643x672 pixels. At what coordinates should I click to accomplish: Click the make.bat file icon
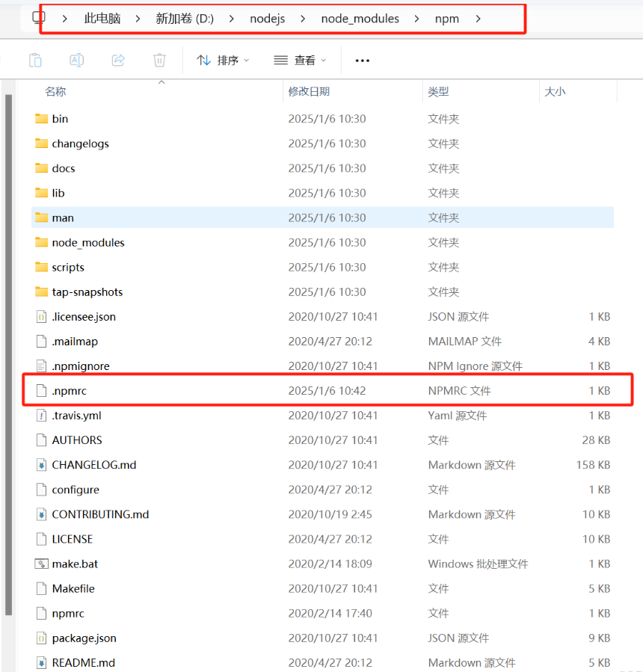[41, 564]
